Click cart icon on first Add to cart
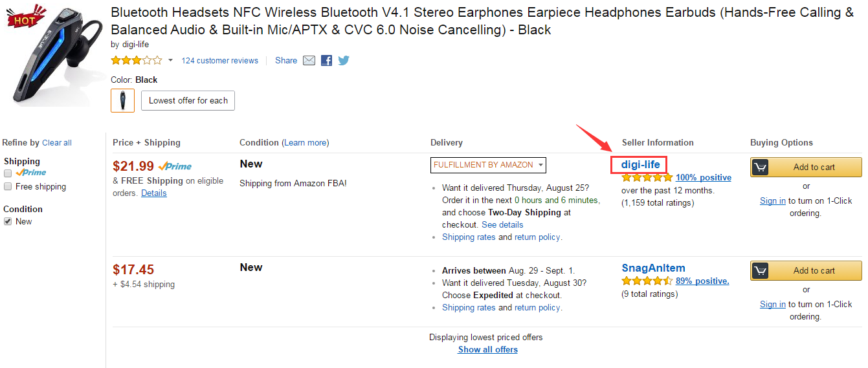Image resolution: width=868 pixels, height=368 pixels. tap(760, 167)
